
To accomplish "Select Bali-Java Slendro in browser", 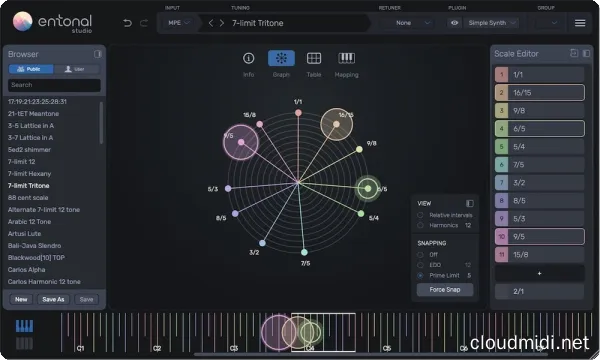I will click(x=34, y=246).
